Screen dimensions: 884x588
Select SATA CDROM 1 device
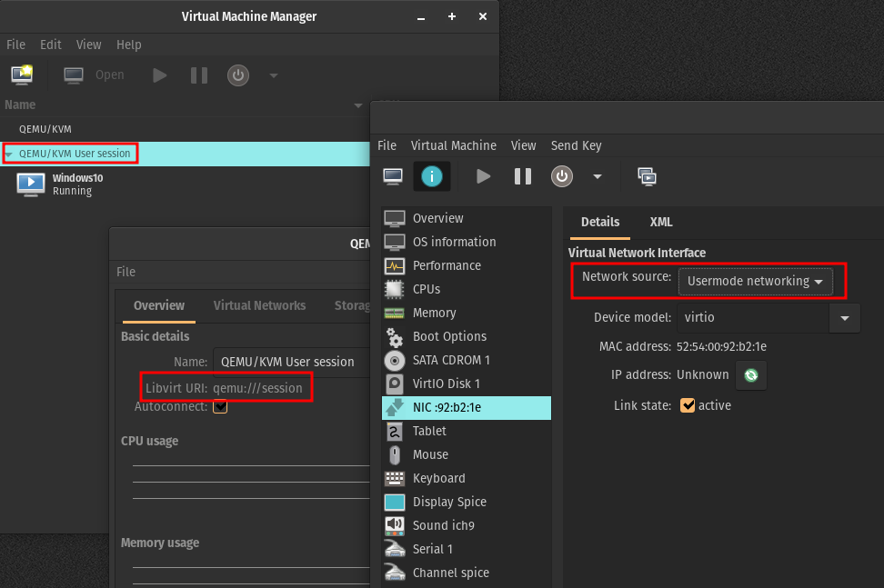(x=467, y=360)
